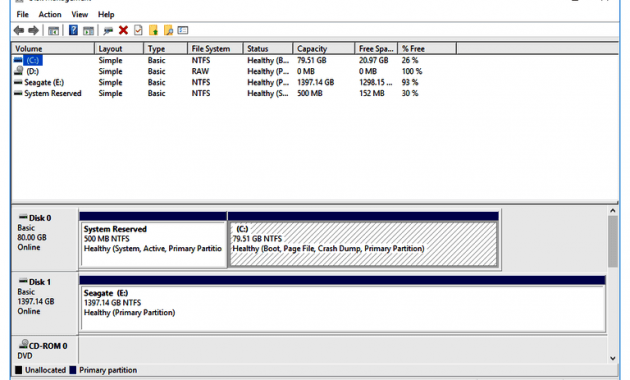The width and height of the screenshot is (630, 380).
Task: Open the blue Help question mark icon
Action: (x=73, y=30)
